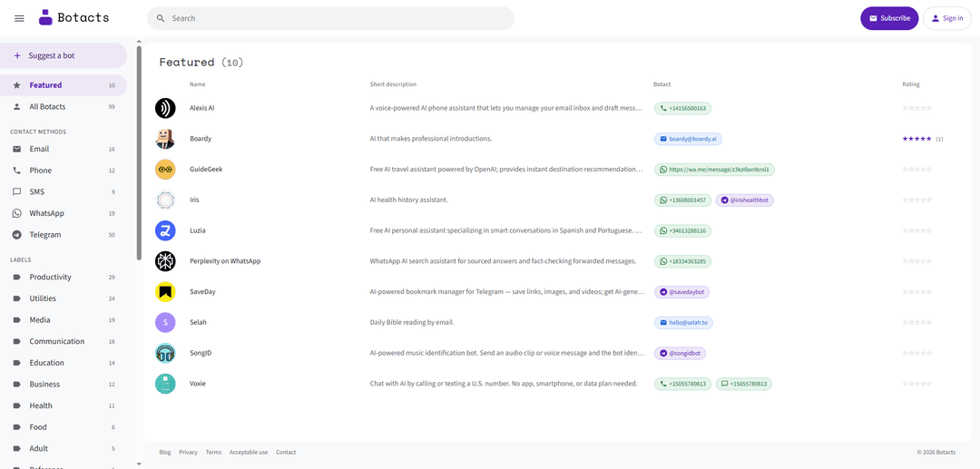Click Voxie SMS +15055780813 chip

click(744, 384)
